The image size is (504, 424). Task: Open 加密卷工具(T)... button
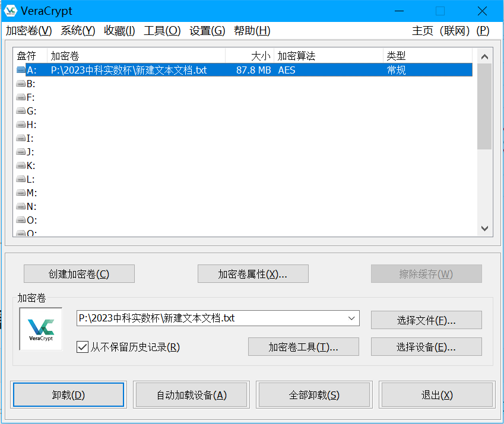pos(303,347)
